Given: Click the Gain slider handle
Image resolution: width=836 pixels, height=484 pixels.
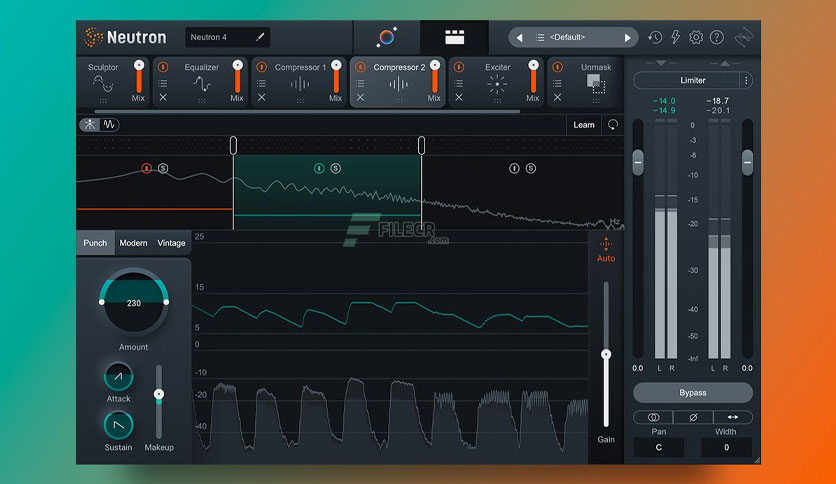Looking at the screenshot, I should point(606,354).
